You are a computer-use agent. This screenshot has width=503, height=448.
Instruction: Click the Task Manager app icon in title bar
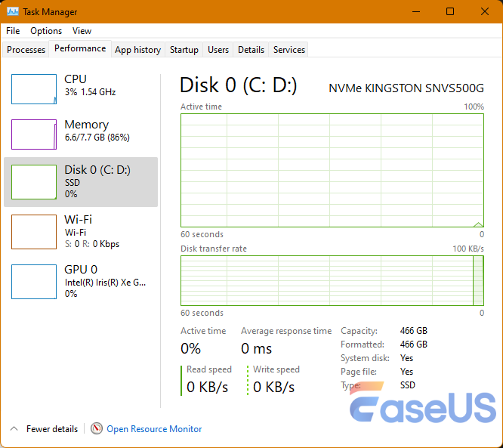click(x=12, y=12)
